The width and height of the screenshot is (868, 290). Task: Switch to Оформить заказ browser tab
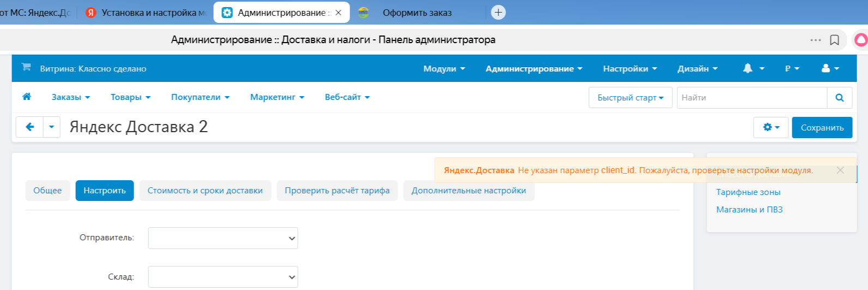(417, 13)
